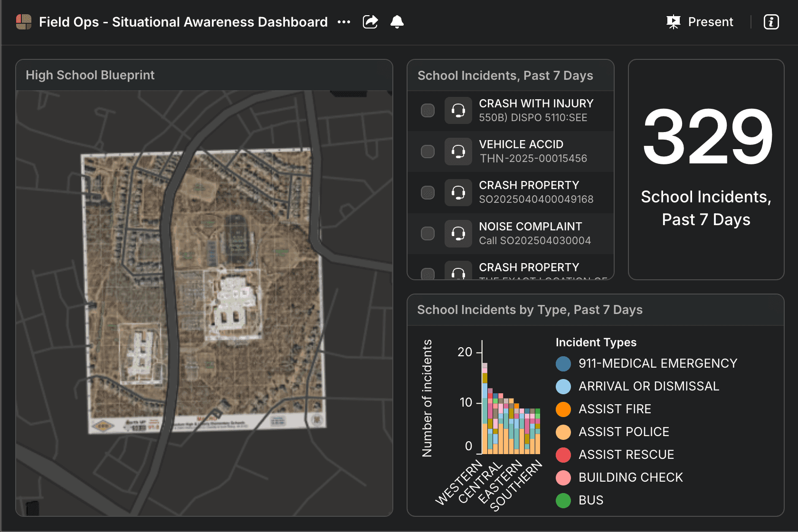The width and height of the screenshot is (798, 532).
Task: Click the share dashboard icon
Action: tap(370, 22)
